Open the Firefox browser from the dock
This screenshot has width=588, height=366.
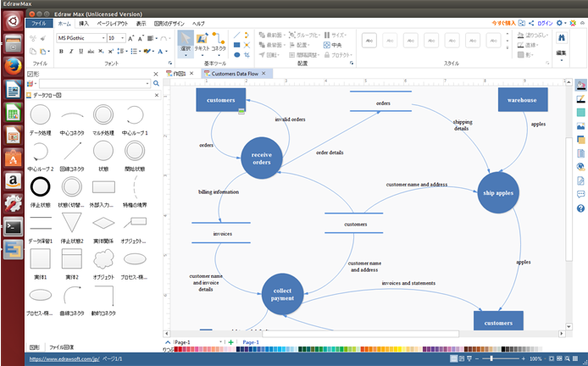click(14, 67)
